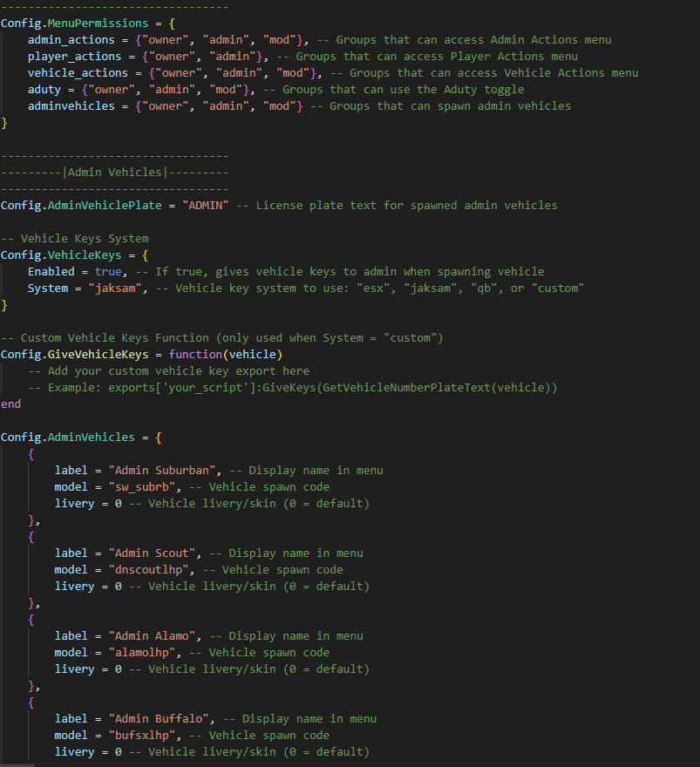Click the function keyword
The image size is (700, 767).
coord(195,355)
